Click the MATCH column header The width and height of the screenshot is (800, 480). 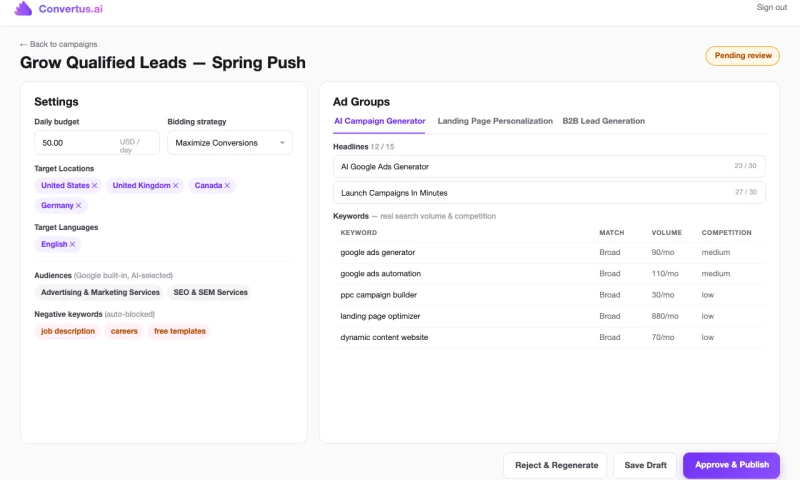(612, 233)
